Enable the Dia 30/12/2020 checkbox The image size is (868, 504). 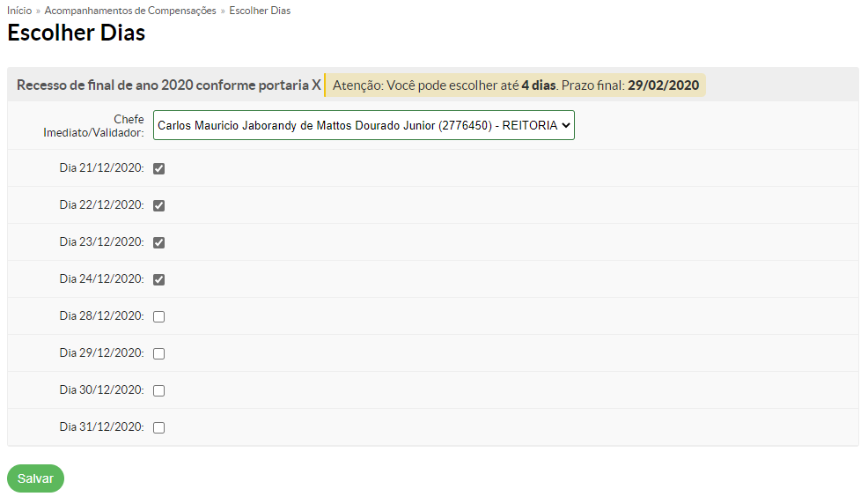[158, 390]
